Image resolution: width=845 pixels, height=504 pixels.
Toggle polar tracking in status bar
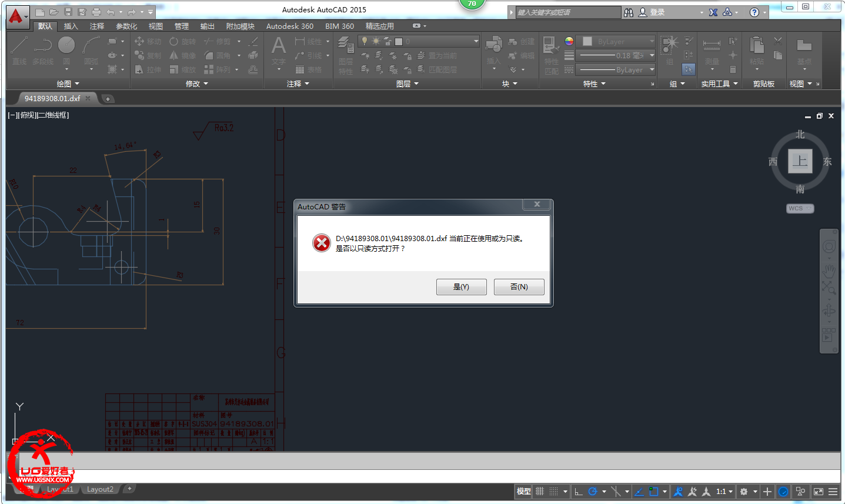coord(593,491)
